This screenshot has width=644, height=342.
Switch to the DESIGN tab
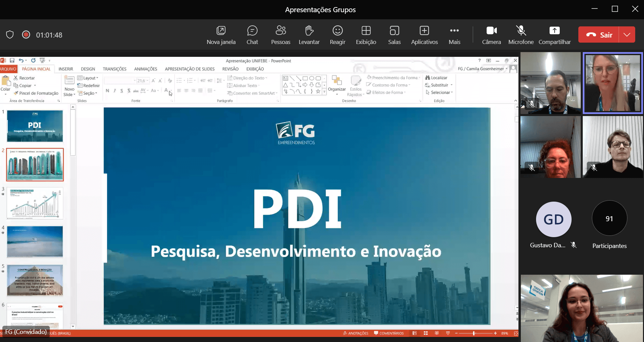[x=88, y=69]
